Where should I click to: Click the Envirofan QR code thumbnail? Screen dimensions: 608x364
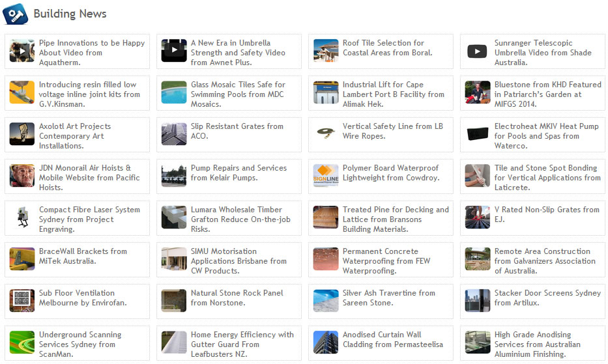tap(22, 300)
